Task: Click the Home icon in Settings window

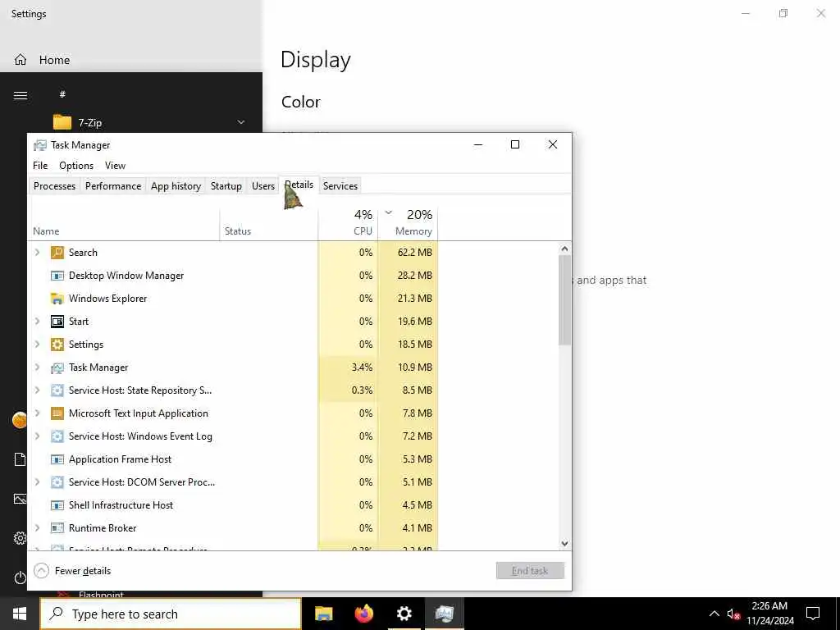Action: tap(21, 59)
